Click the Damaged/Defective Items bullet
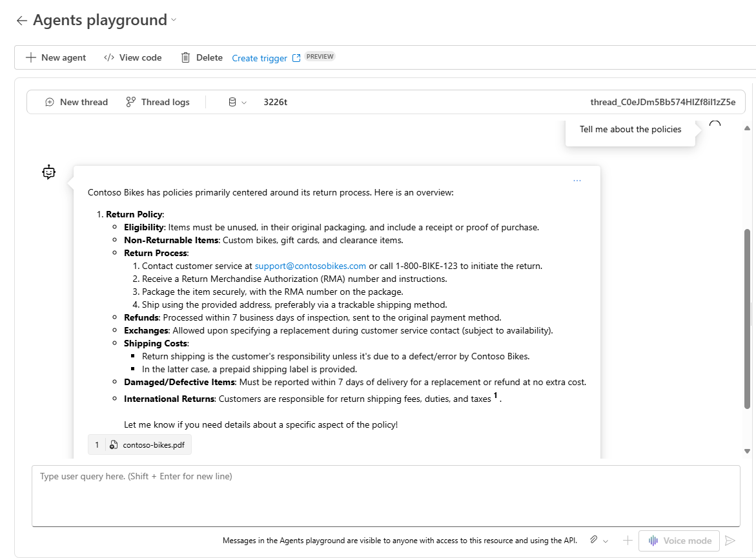This screenshot has height=558, width=756. tap(355, 382)
